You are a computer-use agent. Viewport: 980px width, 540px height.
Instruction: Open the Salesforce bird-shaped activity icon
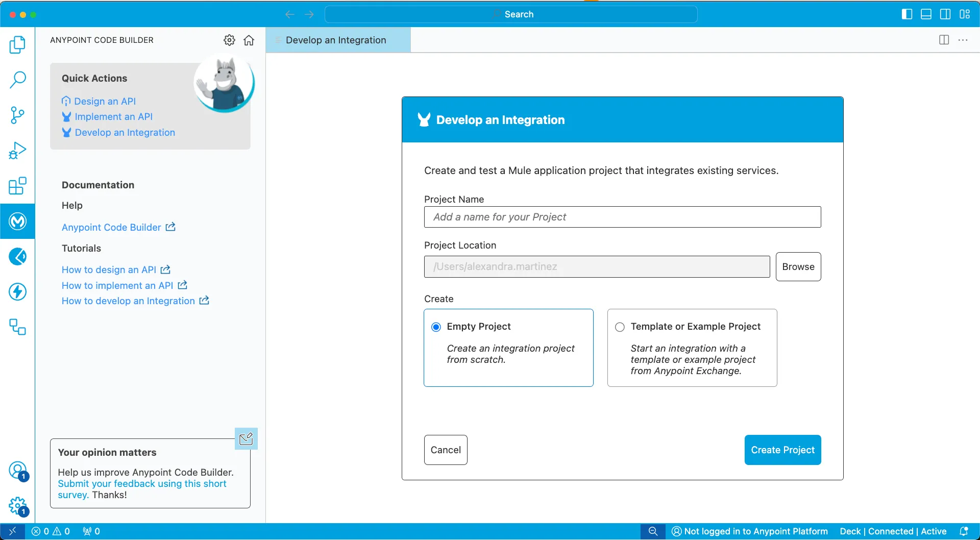(x=17, y=256)
